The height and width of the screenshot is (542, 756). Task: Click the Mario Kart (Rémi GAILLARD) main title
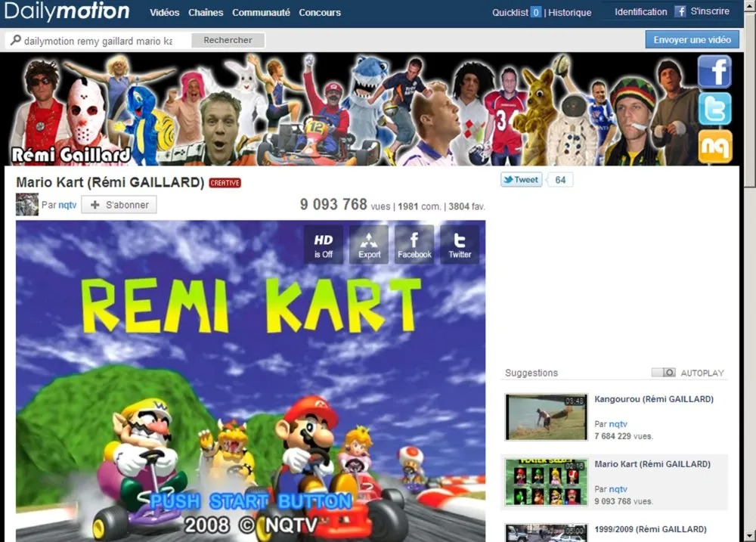(110, 182)
